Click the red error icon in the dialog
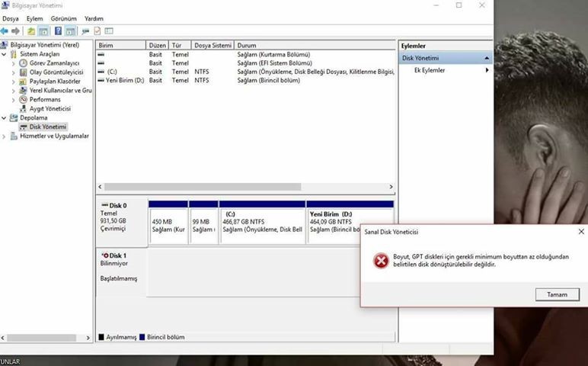 381,261
